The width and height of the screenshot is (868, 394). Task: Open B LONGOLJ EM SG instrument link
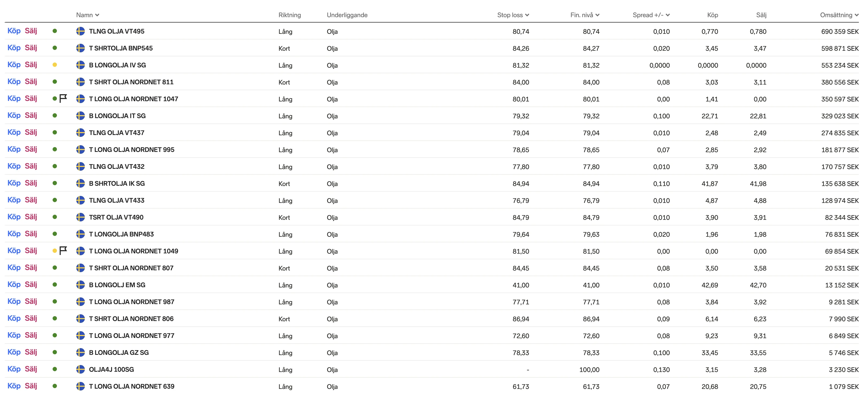117,285
